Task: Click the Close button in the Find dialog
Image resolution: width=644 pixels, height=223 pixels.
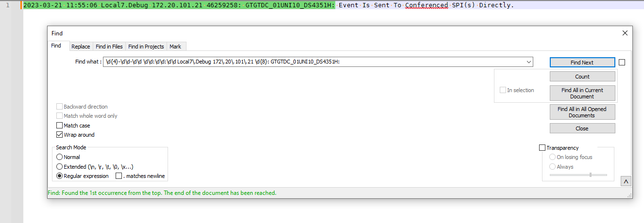Action: [x=582, y=128]
